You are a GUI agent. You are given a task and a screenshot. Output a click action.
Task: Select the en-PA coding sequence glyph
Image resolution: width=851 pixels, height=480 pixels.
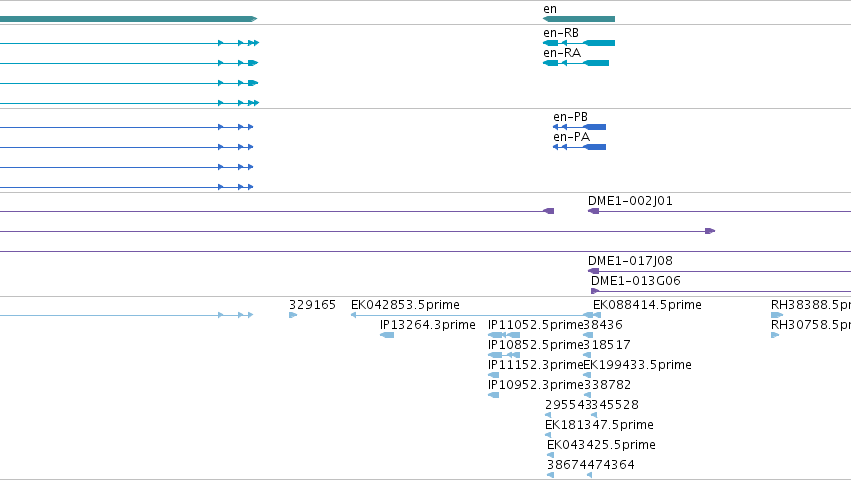coord(579,147)
